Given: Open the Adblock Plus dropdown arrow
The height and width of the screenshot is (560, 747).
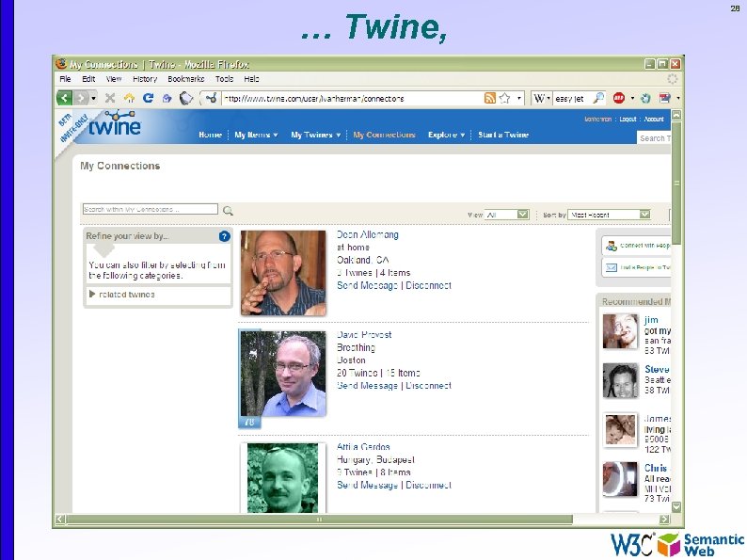Looking at the screenshot, I should click(632, 98).
